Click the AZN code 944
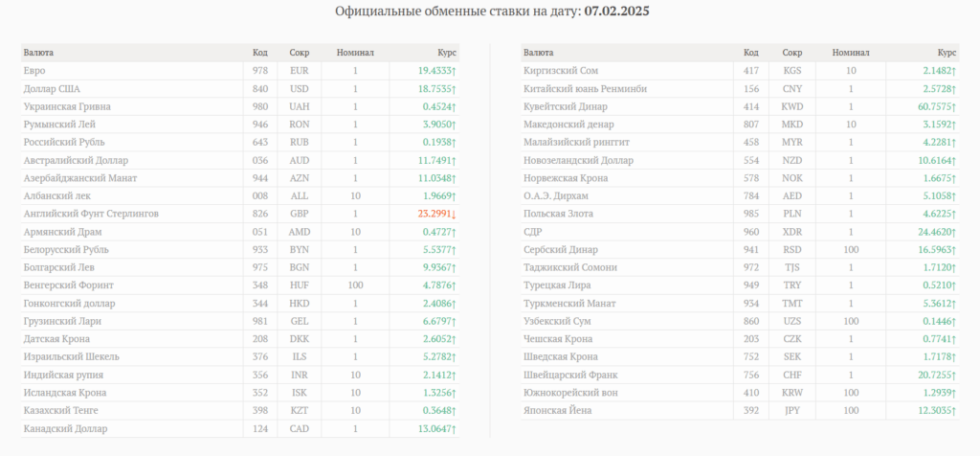This screenshot has height=456, width=980. coord(260,177)
